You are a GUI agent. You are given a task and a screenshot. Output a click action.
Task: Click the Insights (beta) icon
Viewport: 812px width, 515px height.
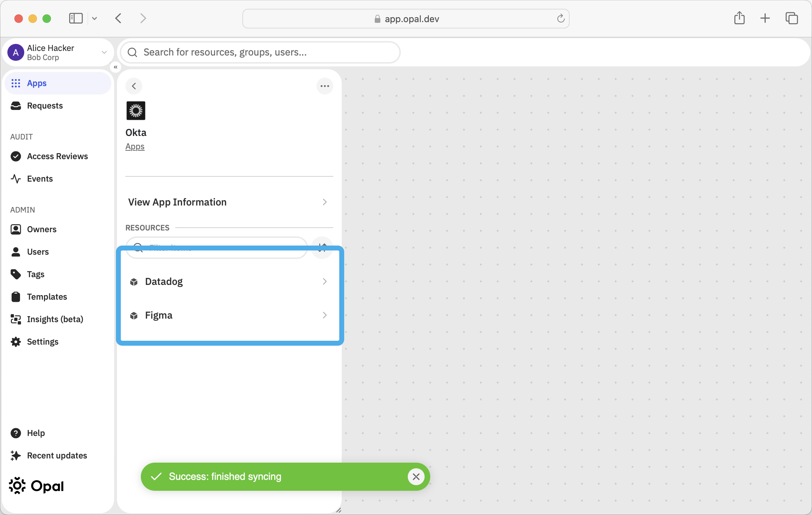pos(16,319)
